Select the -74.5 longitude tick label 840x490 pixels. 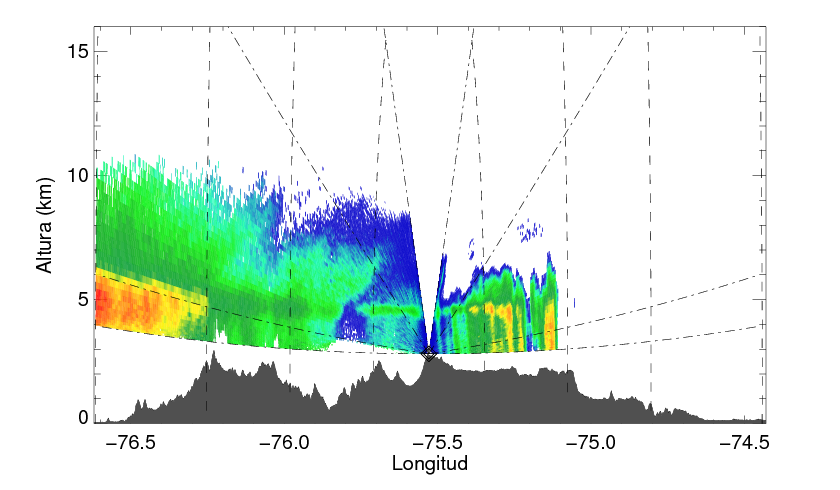coord(745,442)
